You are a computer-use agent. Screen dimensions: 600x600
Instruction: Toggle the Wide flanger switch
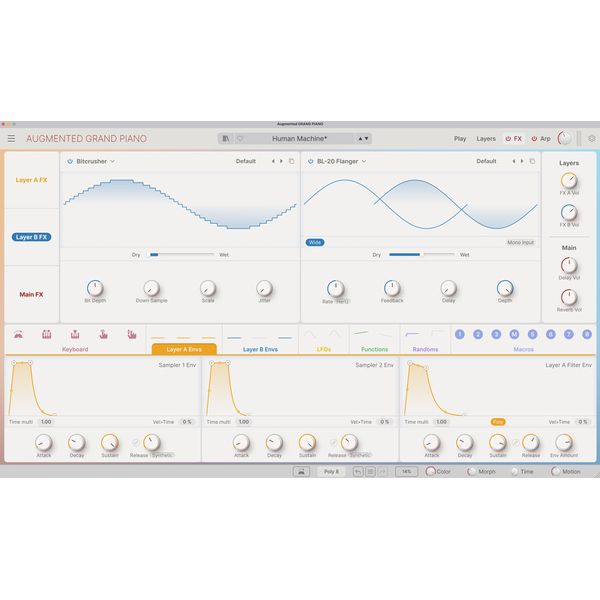click(315, 243)
